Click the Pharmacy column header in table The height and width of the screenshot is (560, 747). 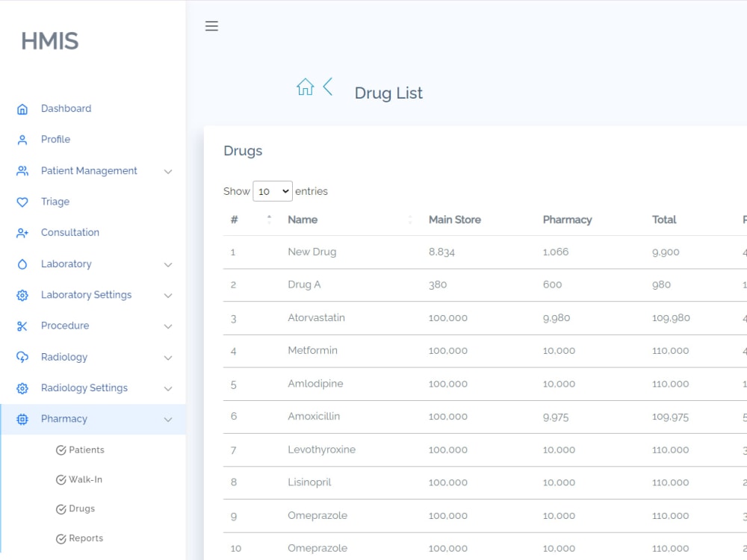point(567,220)
